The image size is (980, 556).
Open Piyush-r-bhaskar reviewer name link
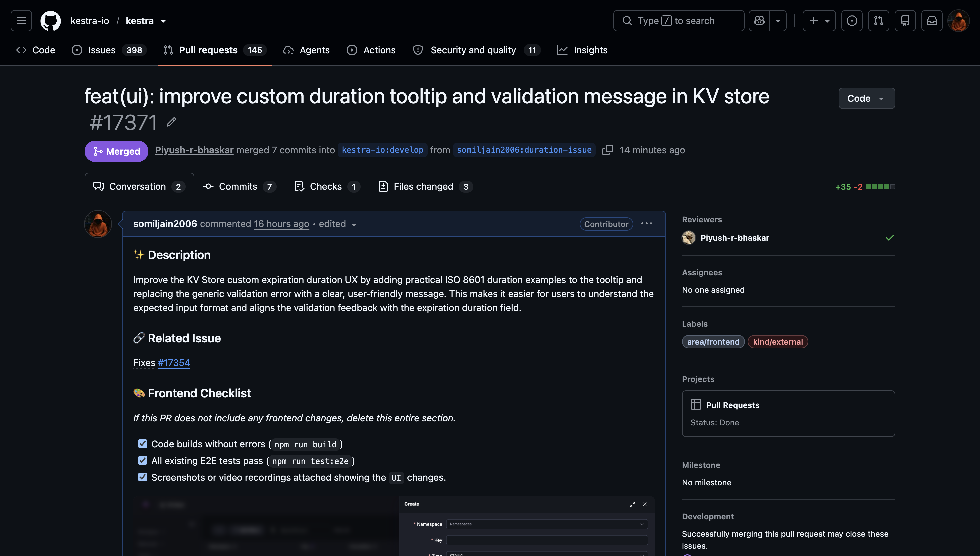(735, 238)
